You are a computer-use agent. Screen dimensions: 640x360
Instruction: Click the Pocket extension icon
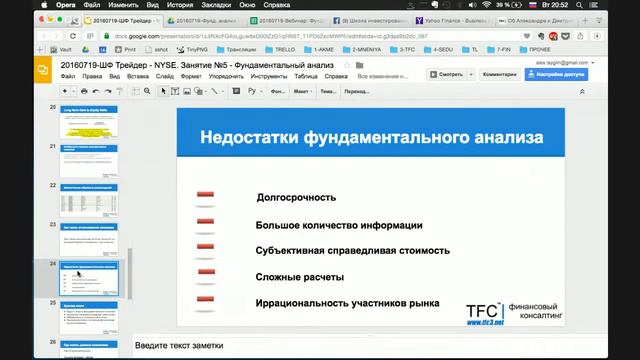(565, 36)
